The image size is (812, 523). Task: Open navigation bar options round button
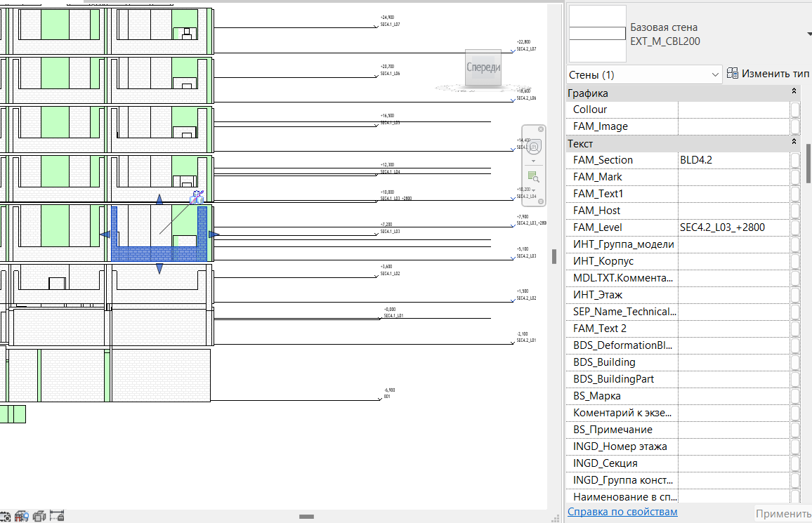click(x=541, y=201)
